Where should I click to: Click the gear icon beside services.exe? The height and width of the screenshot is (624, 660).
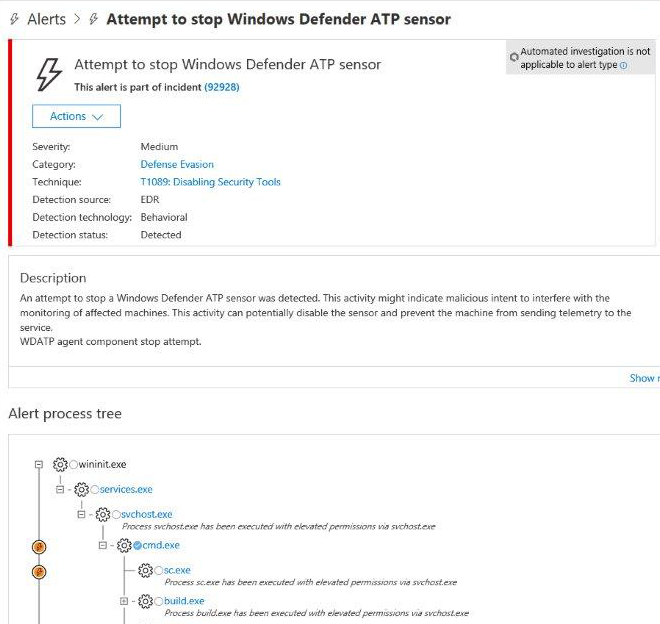(81, 489)
